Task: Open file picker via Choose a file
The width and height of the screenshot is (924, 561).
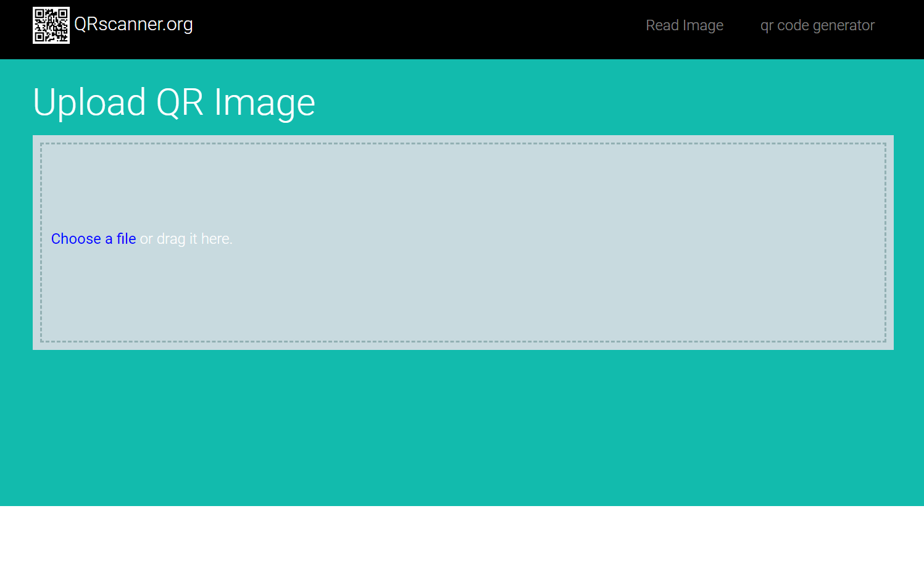Action: coord(93,238)
